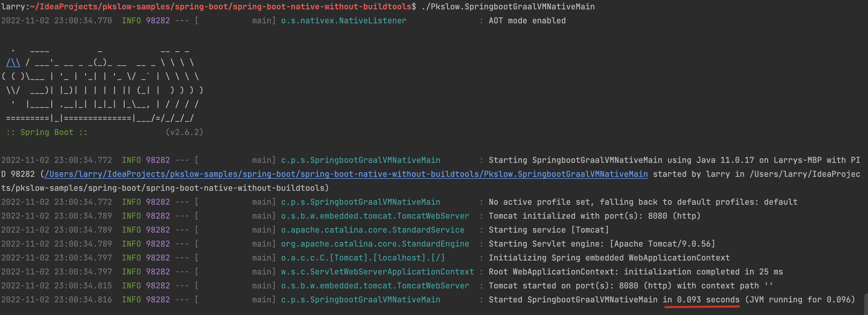868x315 pixels.
Task: Click 'Starting Servlet engine: [Apache Tomcat/9.0.56]'
Action: [x=602, y=244]
